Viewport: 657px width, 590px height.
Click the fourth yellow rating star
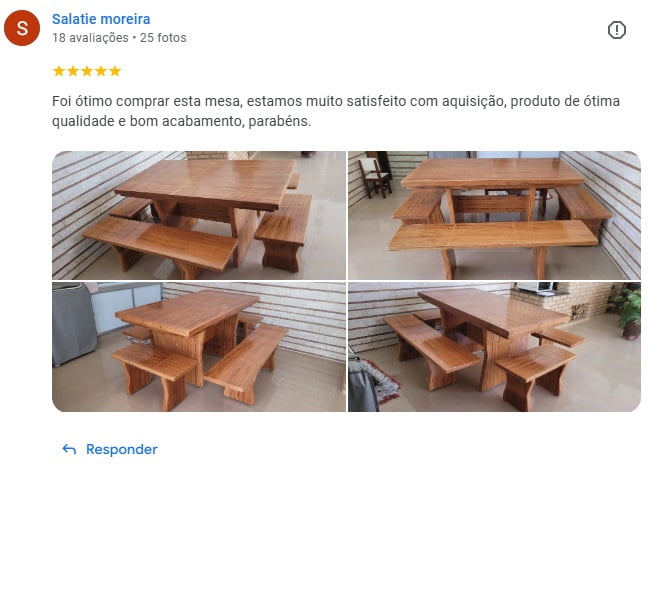(x=101, y=71)
